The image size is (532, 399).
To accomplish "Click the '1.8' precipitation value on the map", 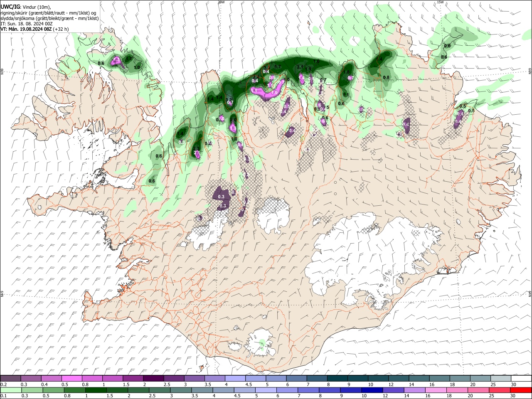I will pos(347,72).
